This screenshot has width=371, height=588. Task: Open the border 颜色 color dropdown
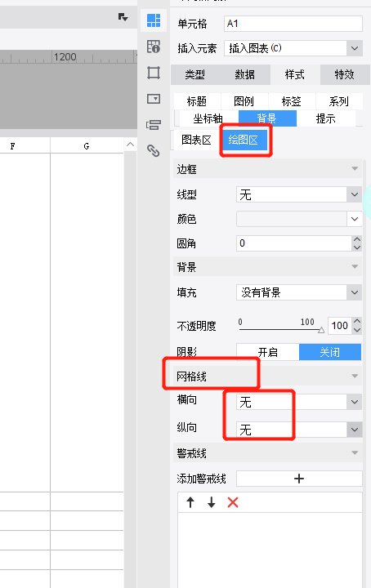[355, 219]
